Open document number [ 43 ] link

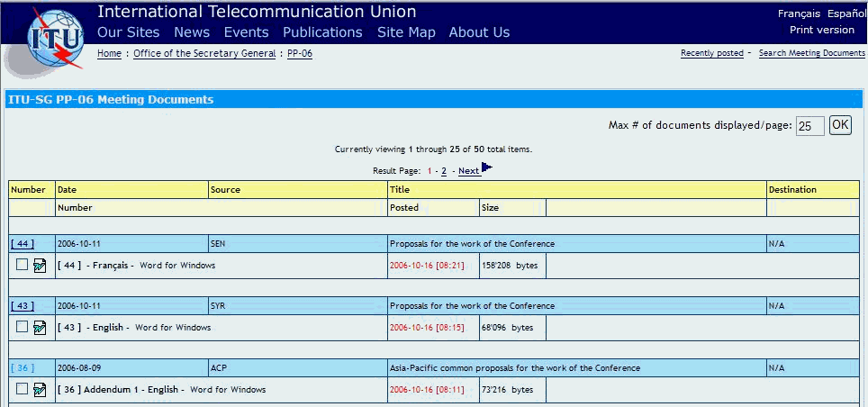(23, 305)
